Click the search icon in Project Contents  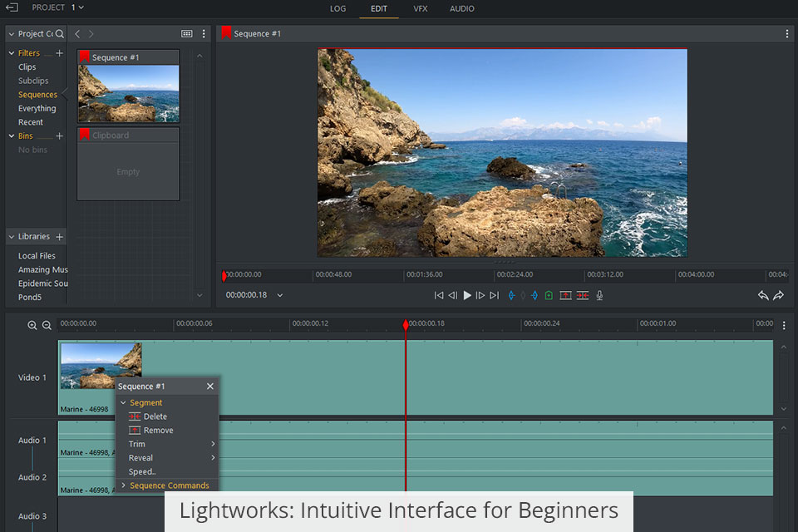click(60, 34)
